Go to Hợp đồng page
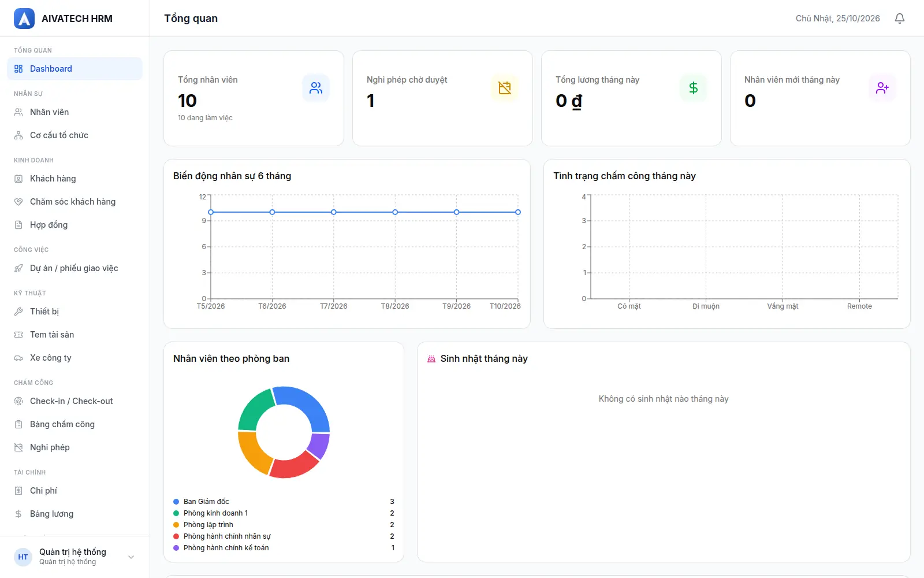This screenshot has height=578, width=924. [x=74, y=225]
